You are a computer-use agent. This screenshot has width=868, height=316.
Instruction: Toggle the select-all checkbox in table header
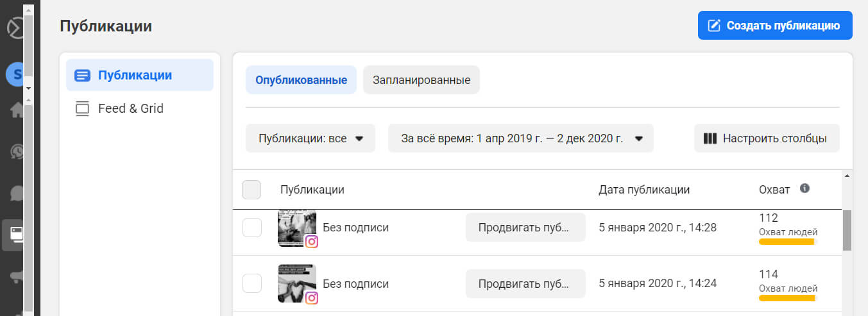tap(251, 190)
